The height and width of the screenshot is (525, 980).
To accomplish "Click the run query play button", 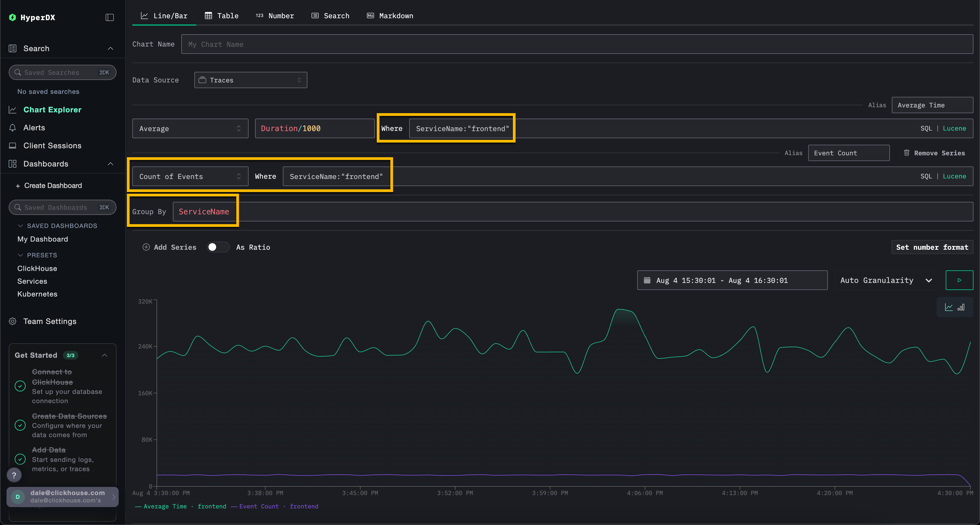I will (x=959, y=280).
